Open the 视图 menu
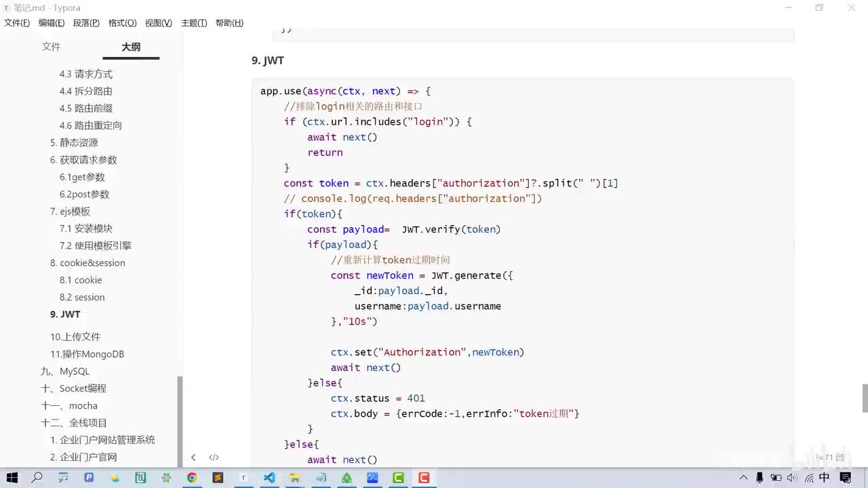Viewport: 868px width, 488px height. 158,23
